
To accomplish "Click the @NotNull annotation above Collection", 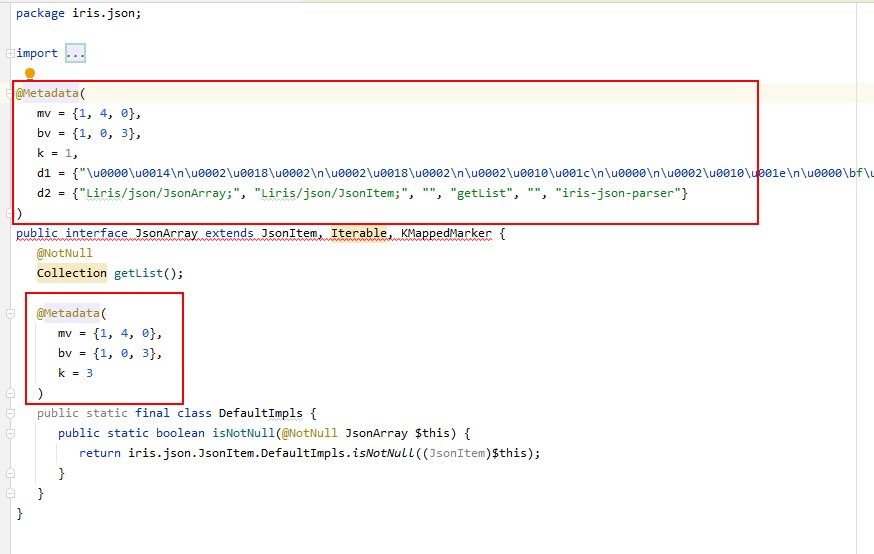I will [x=65, y=253].
